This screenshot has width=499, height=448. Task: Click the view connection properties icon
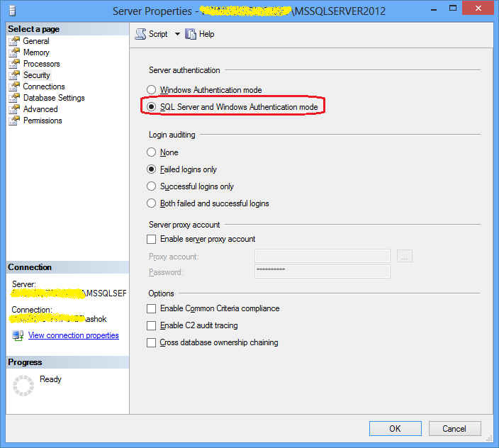click(18, 335)
